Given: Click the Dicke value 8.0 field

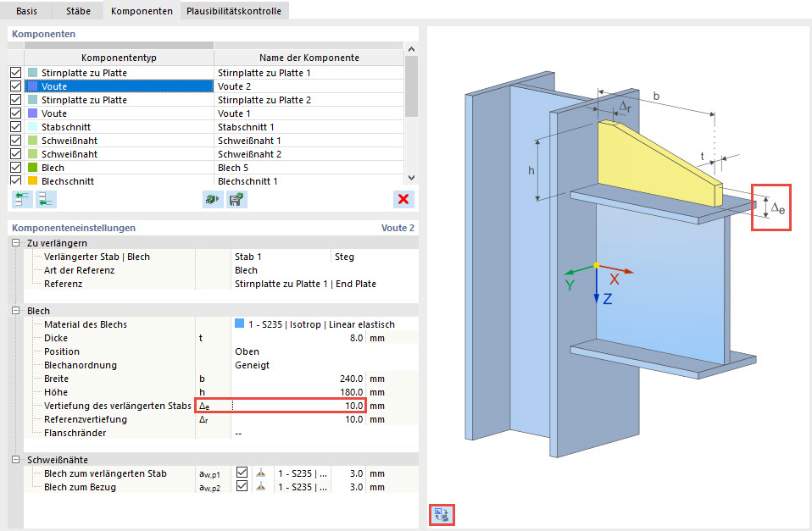Looking at the screenshot, I should (298, 338).
